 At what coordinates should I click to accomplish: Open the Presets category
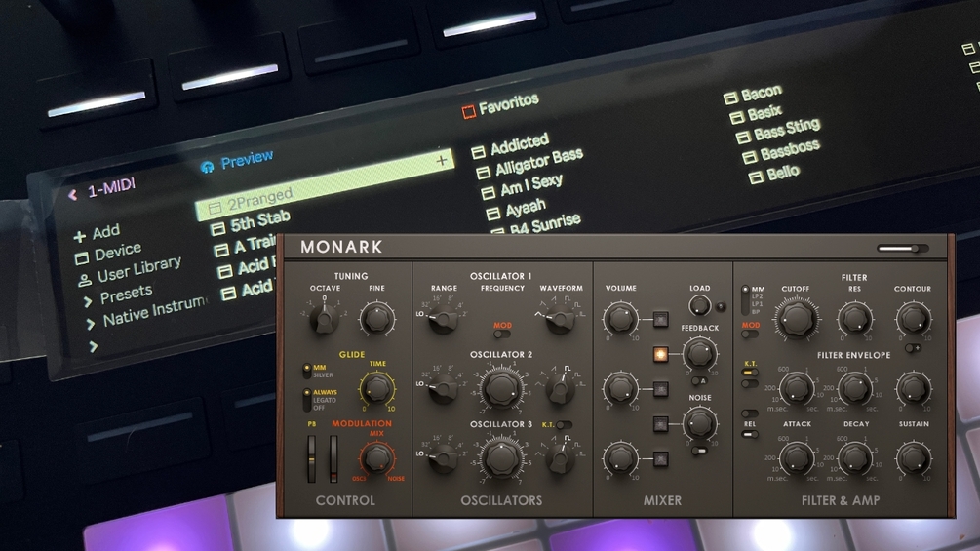tap(126, 294)
